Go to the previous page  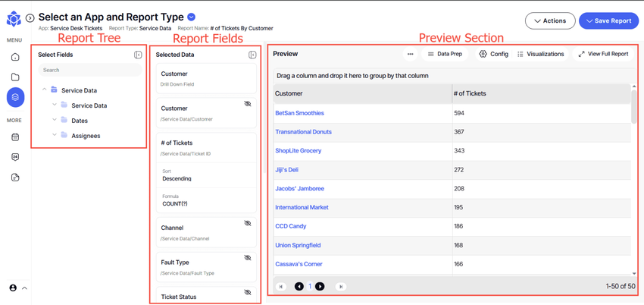pyautogui.click(x=299, y=287)
